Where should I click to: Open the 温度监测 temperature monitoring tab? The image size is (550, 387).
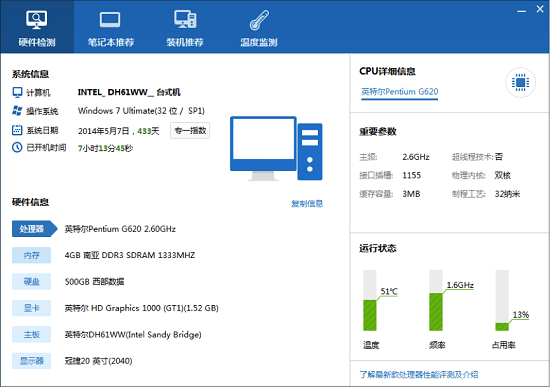coord(259,27)
